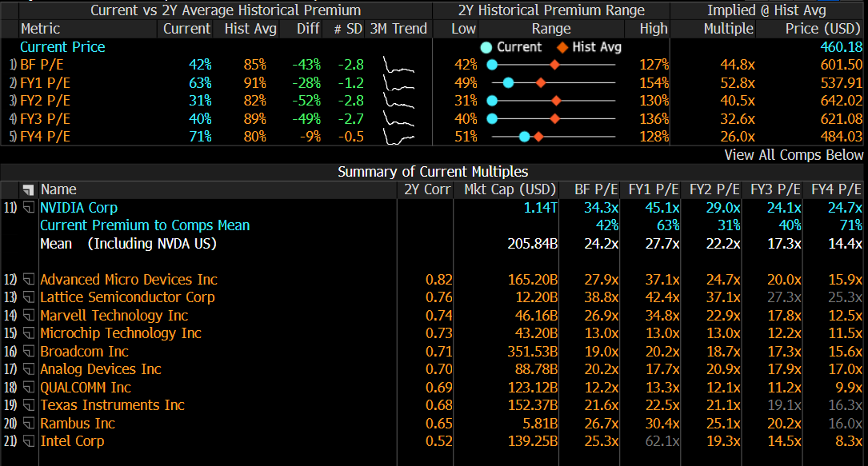Open Advanced Micro Devices Inc
This screenshot has width=868, height=466.
(129, 280)
